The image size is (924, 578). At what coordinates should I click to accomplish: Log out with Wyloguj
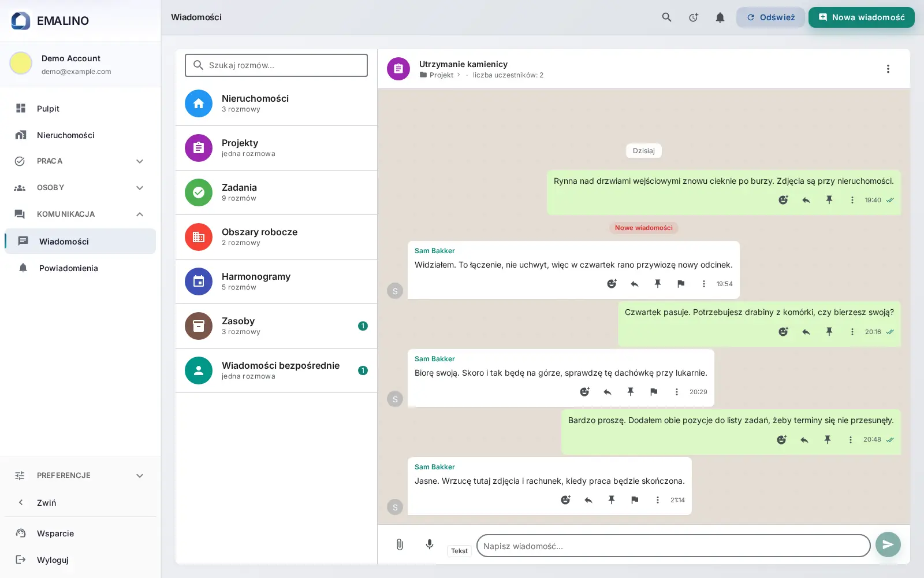(x=80, y=560)
